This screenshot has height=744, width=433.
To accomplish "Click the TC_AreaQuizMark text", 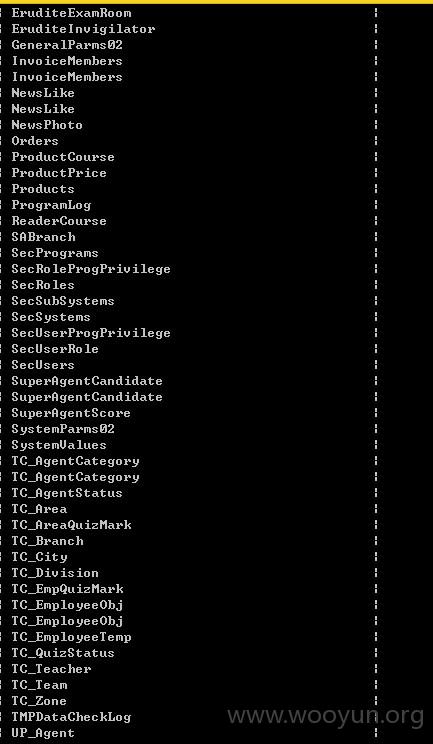I will point(72,525).
